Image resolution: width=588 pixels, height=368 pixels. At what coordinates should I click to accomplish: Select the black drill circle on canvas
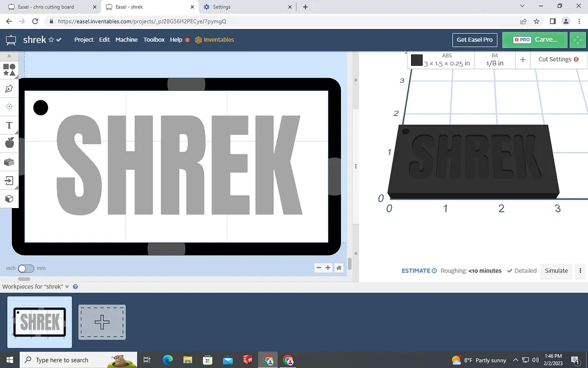coord(41,107)
